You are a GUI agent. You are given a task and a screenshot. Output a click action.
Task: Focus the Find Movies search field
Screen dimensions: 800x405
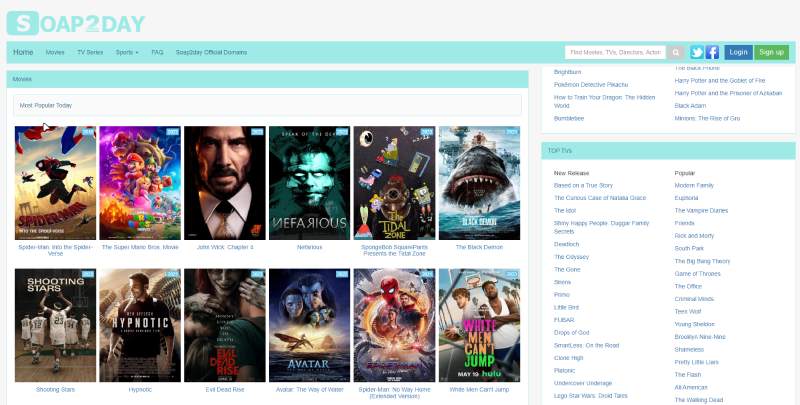click(615, 52)
